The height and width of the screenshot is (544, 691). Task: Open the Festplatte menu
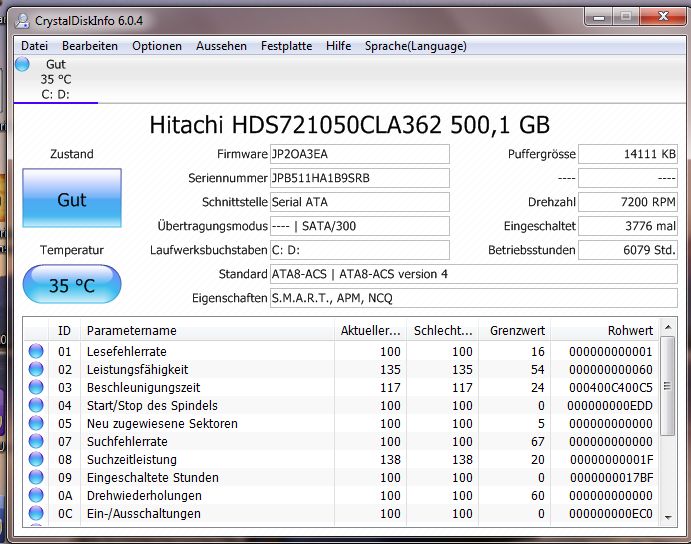(286, 46)
